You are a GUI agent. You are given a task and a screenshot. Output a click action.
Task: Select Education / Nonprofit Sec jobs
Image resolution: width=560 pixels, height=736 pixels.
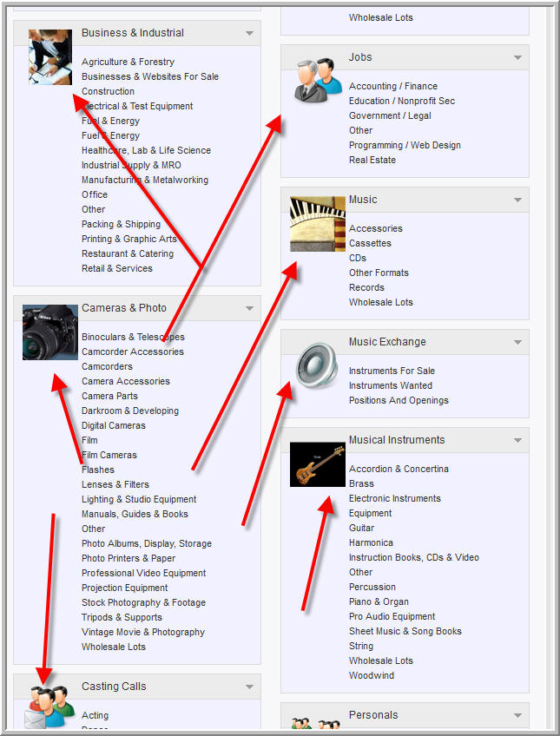[x=402, y=101]
